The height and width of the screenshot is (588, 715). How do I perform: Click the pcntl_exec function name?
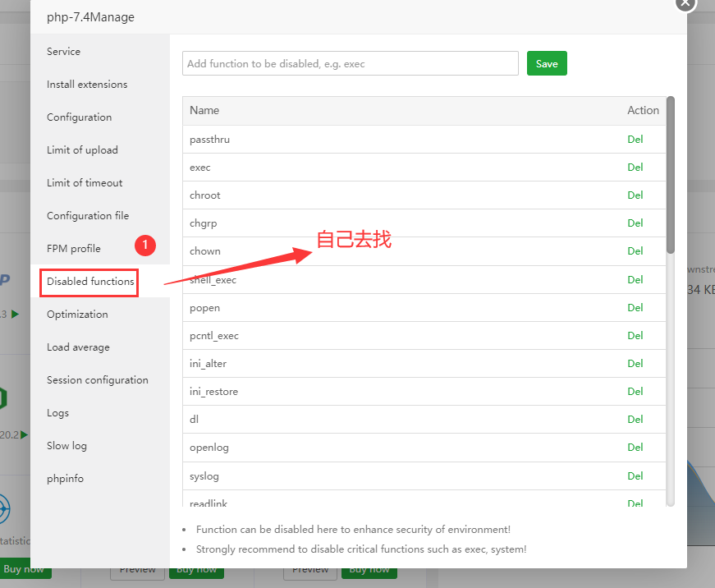pyautogui.click(x=214, y=336)
